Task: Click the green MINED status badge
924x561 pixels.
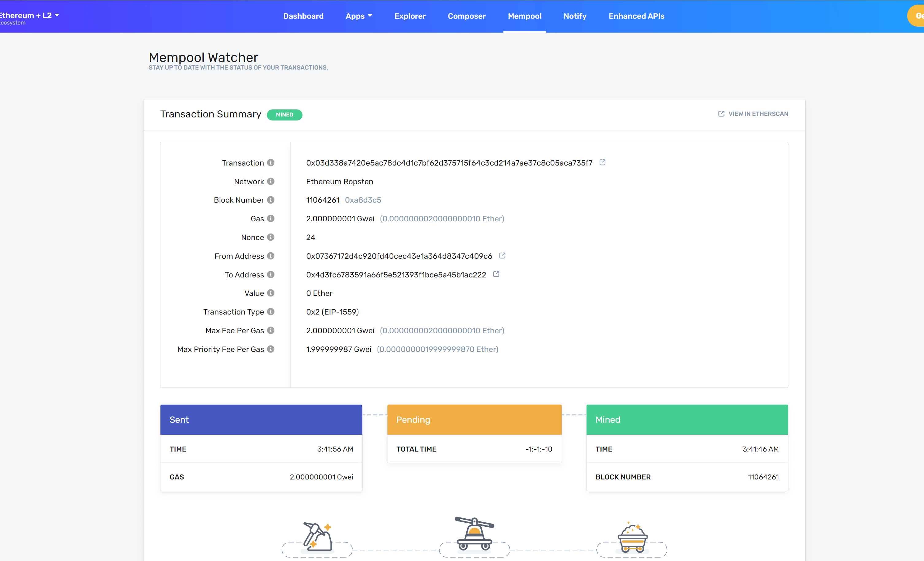Action: (284, 115)
